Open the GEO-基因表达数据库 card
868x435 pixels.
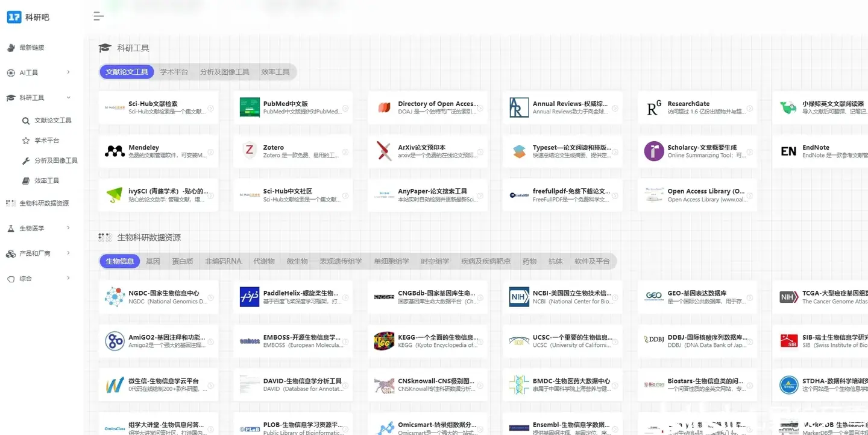[x=697, y=297]
